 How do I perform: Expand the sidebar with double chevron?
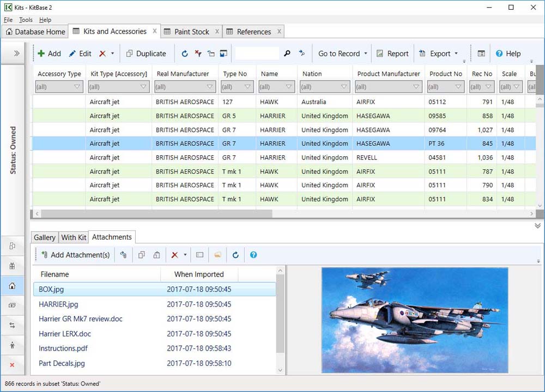coord(16,53)
